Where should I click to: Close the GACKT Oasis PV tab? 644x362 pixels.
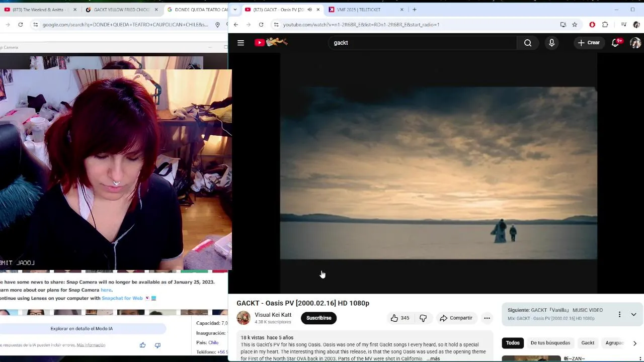click(x=318, y=10)
